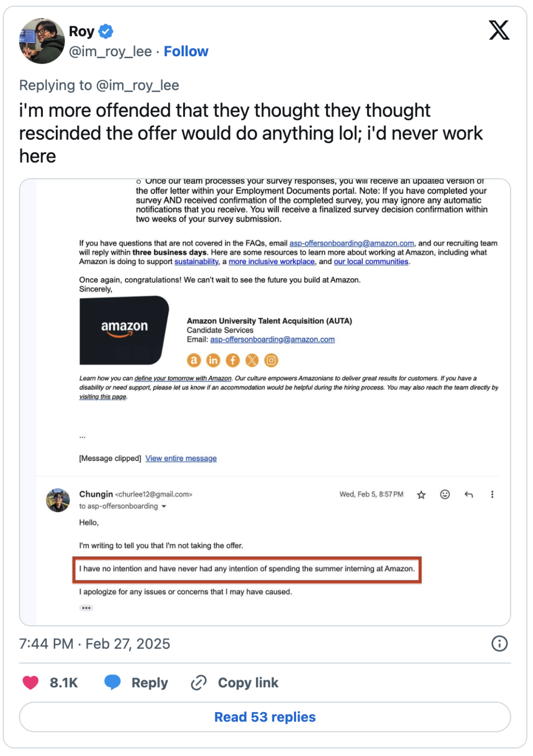Expand trimmed content ellipsis in email
Viewport: 533px width, 756px height.
coord(86,608)
